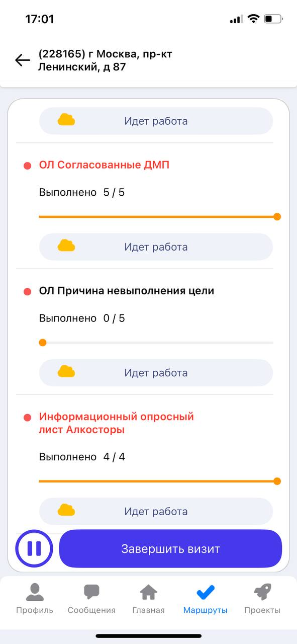This screenshot has width=297, height=644.
Task: Select the Маршруты checkmark icon
Action: point(206,592)
